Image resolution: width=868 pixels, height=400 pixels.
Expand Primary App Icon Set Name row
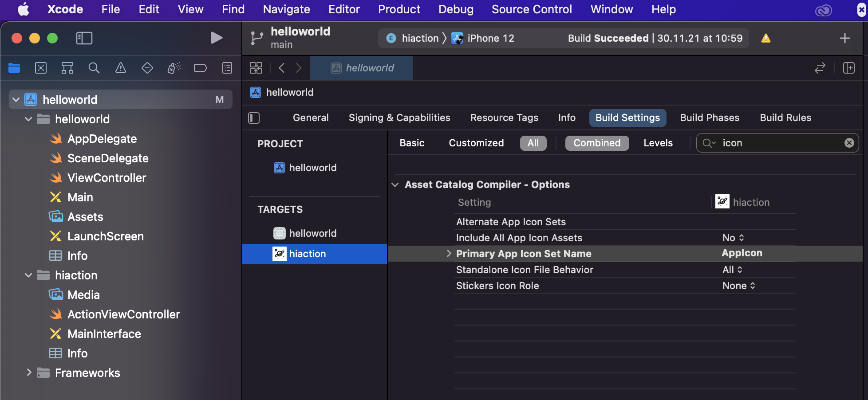449,253
